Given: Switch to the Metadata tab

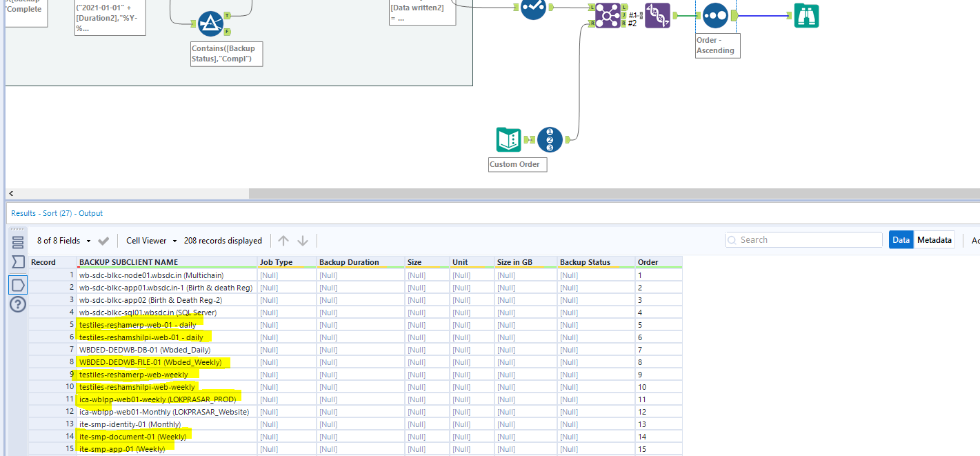Looking at the screenshot, I should [x=934, y=239].
